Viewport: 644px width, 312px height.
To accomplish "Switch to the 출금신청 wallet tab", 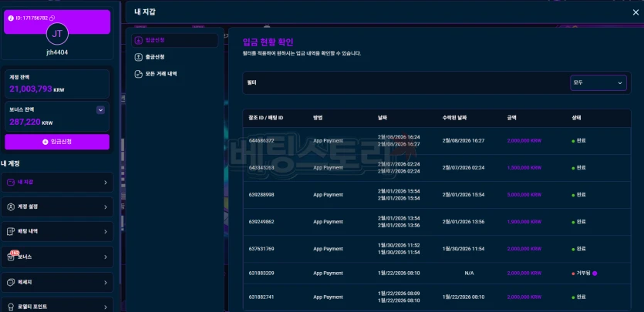I will tap(175, 57).
